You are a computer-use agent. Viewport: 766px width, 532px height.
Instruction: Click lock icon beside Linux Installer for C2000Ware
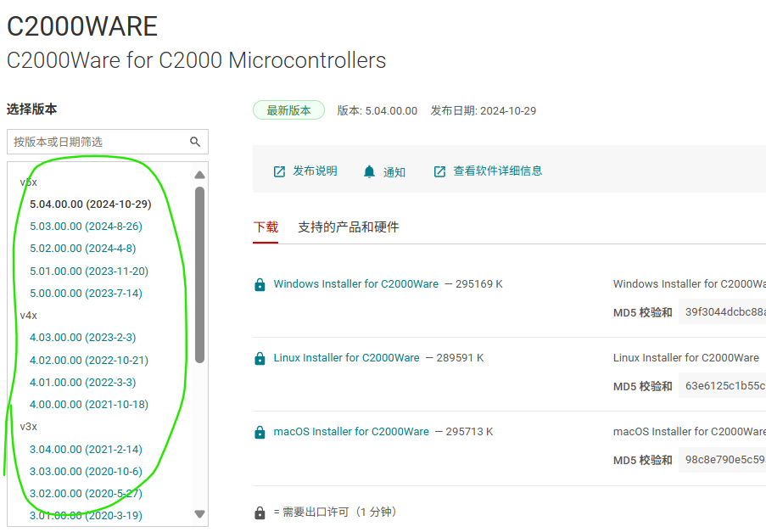pyautogui.click(x=259, y=357)
